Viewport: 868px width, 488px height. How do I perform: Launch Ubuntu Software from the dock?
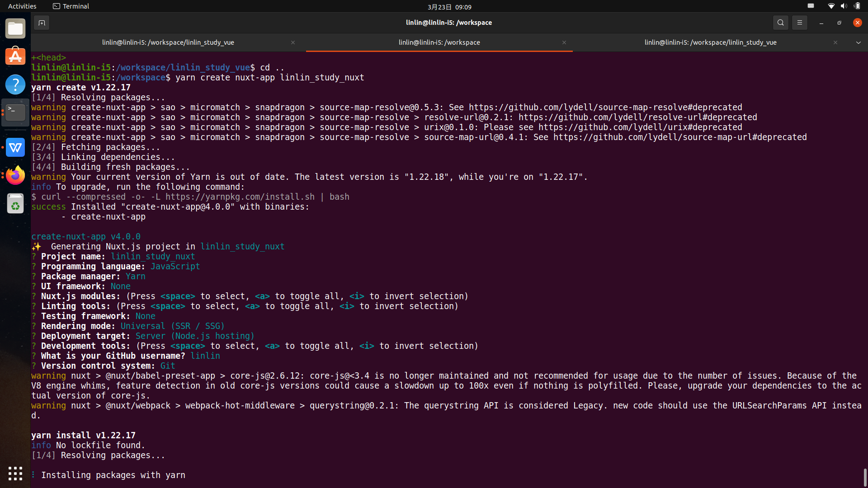coord(15,56)
